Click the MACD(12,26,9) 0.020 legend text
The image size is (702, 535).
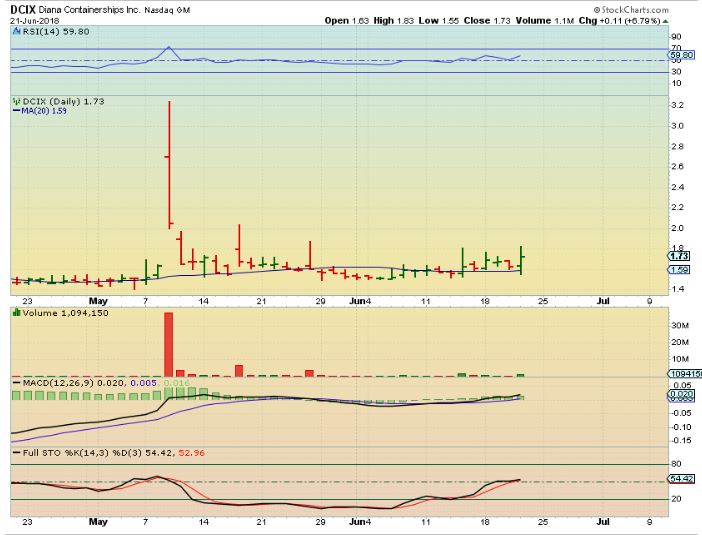click(x=74, y=383)
